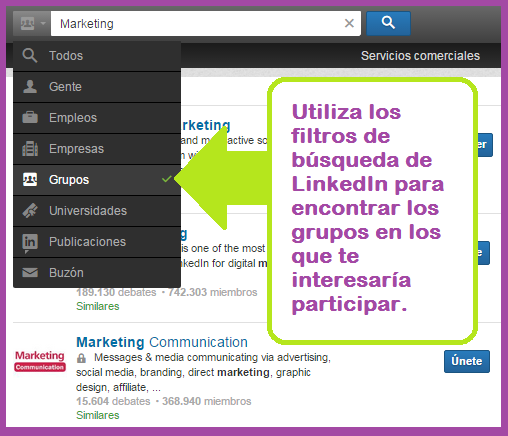Viewport: 508px width, 436px height.
Task: Click Similares under Marketing Communication
Action: click(x=98, y=415)
